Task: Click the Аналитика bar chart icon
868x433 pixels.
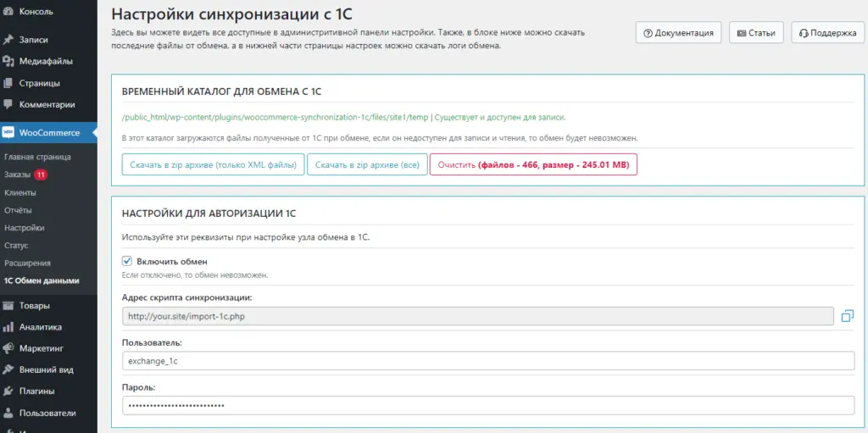Action: coord(8,327)
